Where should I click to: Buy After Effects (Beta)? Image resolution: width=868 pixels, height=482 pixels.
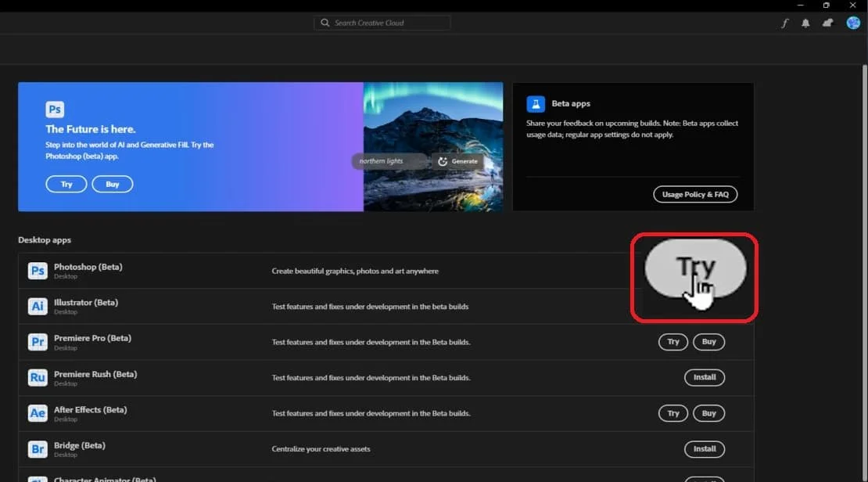(x=709, y=413)
